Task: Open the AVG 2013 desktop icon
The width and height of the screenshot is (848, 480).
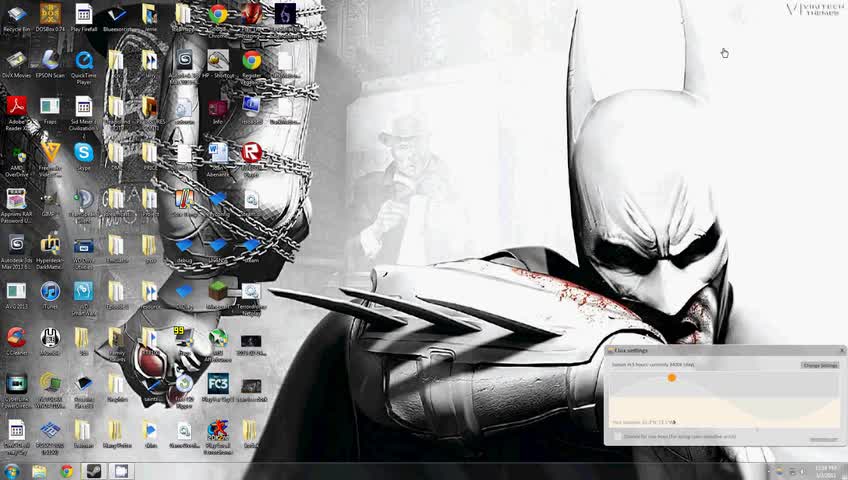Action: click(x=16, y=296)
